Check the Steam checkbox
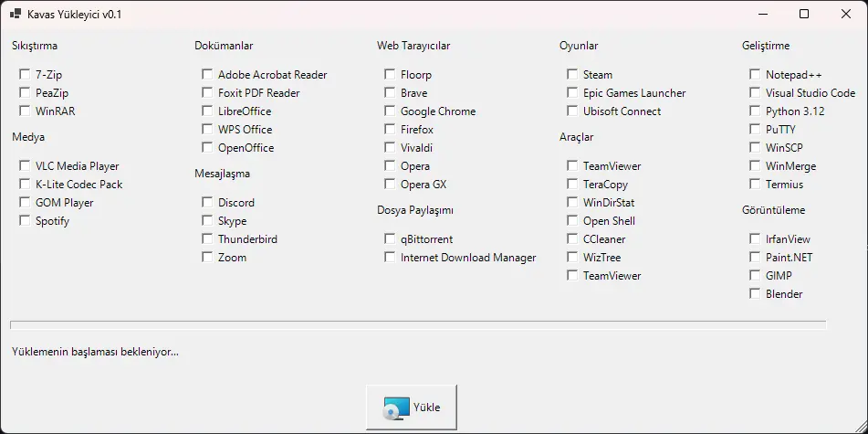 pyautogui.click(x=572, y=74)
